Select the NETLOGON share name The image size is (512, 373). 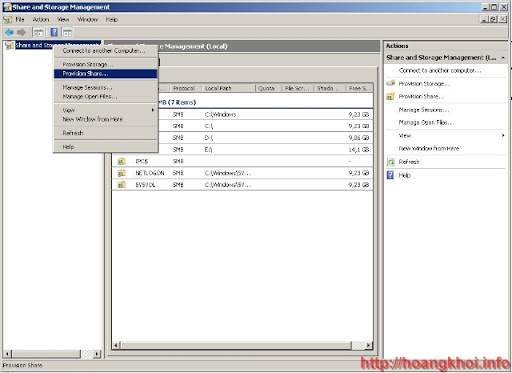(150, 173)
